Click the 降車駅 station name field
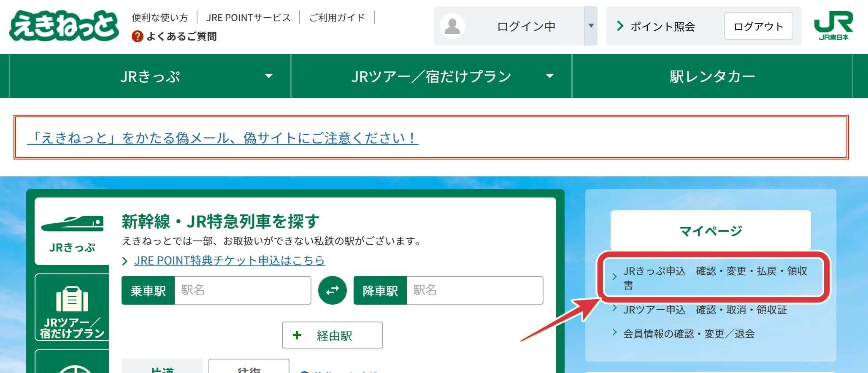868x373 pixels. coord(475,290)
